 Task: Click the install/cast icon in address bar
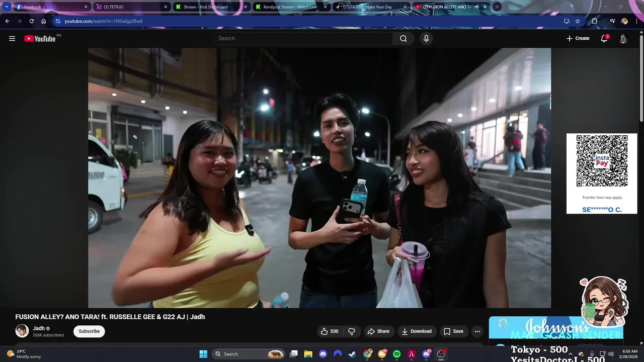(567, 21)
